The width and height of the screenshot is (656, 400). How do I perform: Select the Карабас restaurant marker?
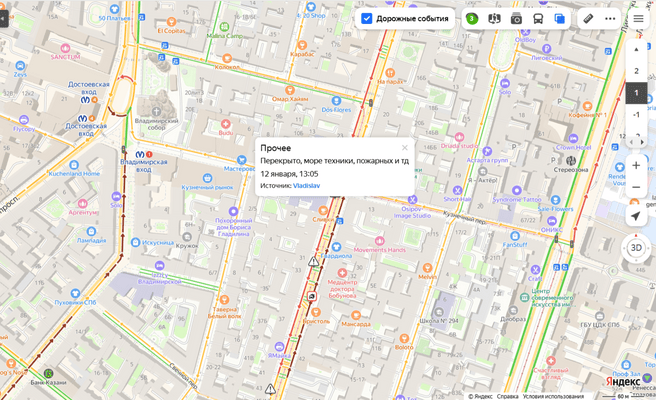[302, 45]
